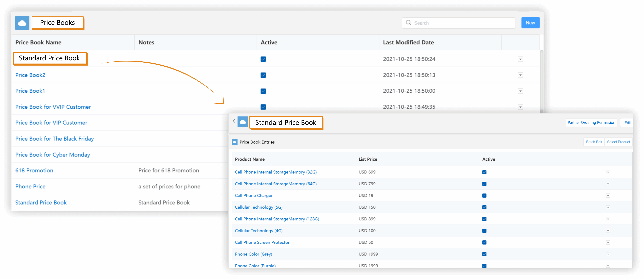Click the magnifier icon in the search box
Viewport: 644px width, 279px height.
(x=408, y=23)
